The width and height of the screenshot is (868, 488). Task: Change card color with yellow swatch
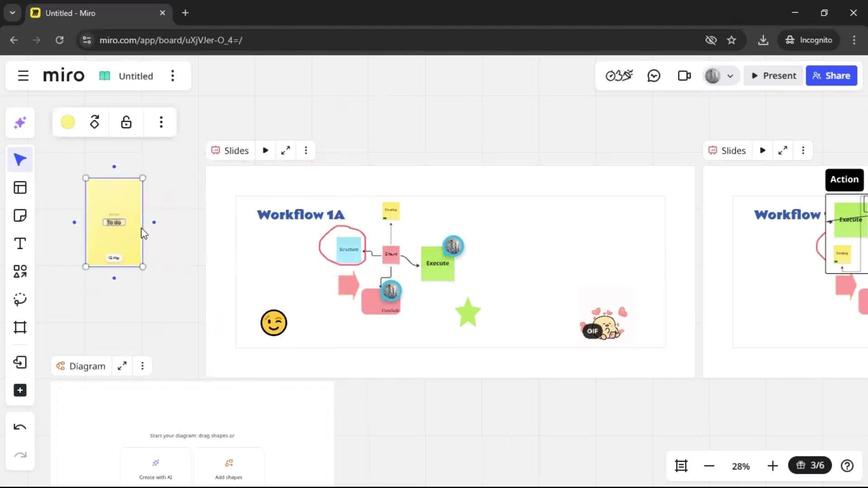tap(68, 122)
